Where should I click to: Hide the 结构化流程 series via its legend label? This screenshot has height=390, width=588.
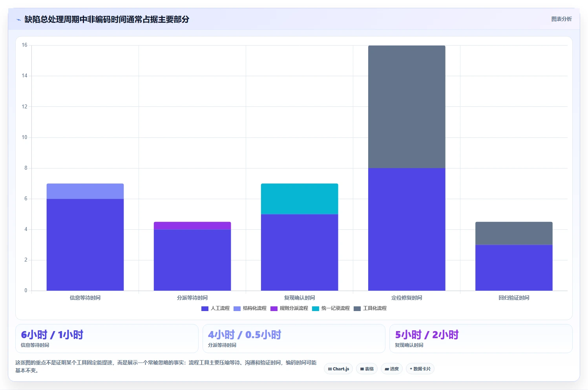click(255, 308)
